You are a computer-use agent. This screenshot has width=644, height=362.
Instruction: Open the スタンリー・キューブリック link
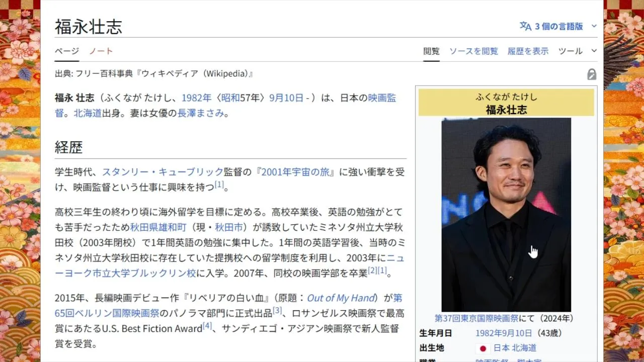163,172
